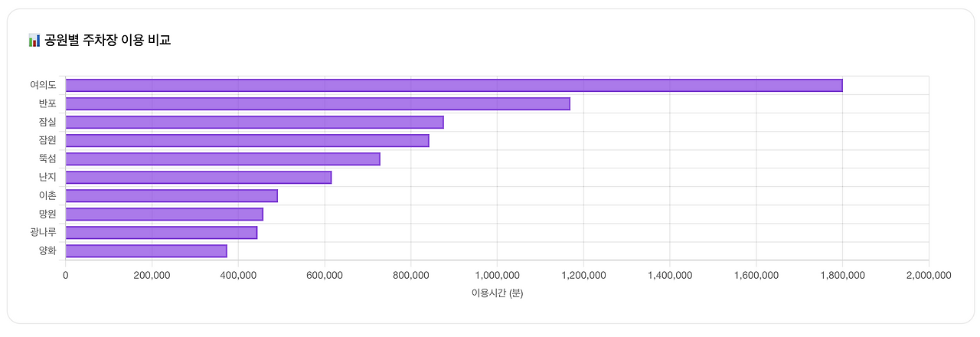Click the 뚝섬 axis label

[x=47, y=159]
